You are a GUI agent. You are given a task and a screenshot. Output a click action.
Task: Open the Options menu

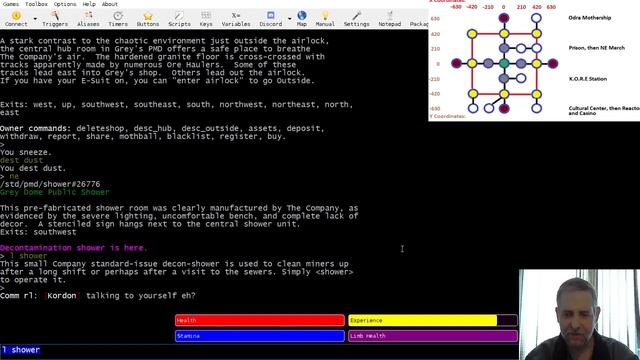tap(65, 4)
